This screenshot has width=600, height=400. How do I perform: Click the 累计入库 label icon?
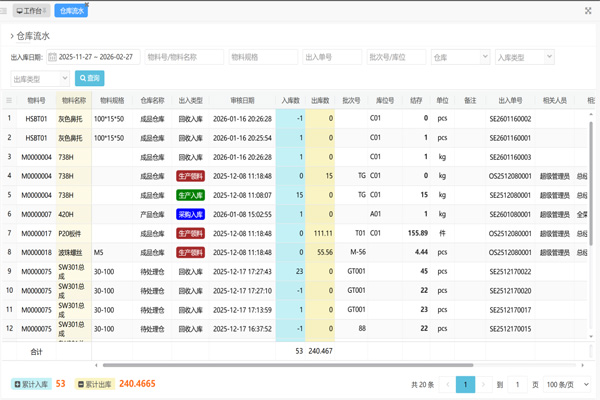tap(17, 384)
